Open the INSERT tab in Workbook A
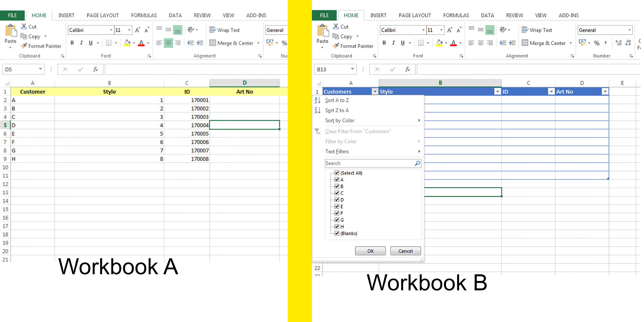 click(66, 15)
